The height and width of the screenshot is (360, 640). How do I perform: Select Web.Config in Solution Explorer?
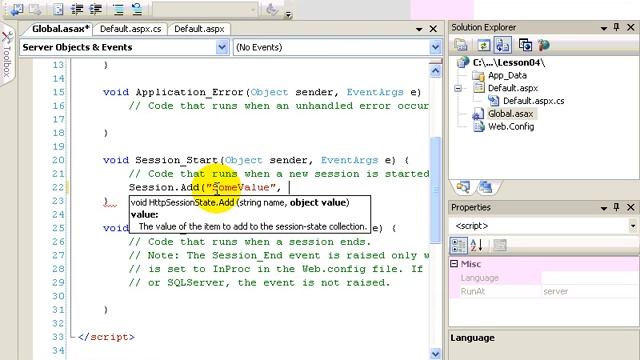(x=511, y=127)
